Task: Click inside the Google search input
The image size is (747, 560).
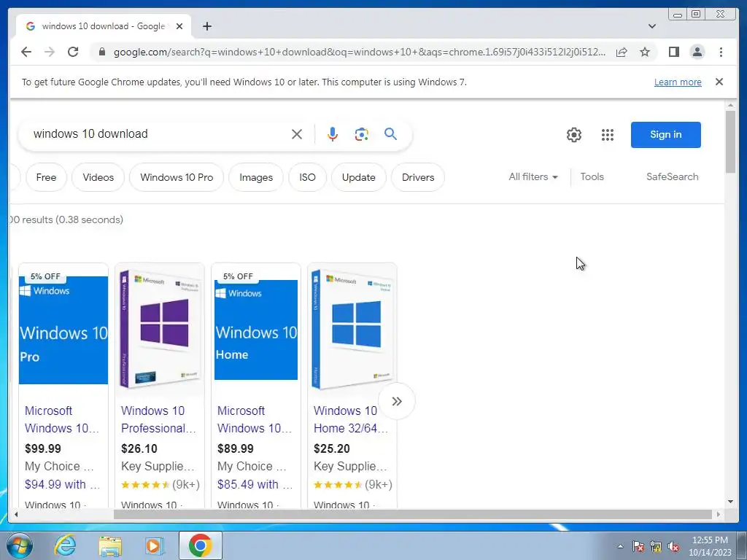Action: [x=158, y=134]
